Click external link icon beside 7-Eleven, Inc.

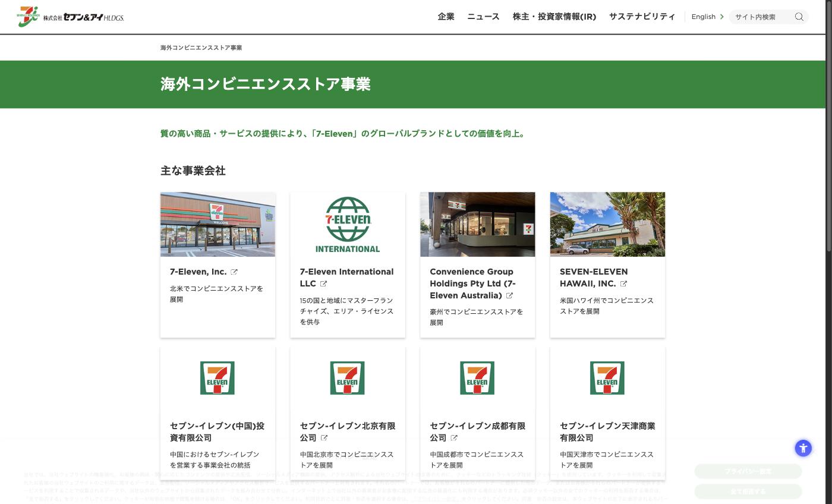click(234, 272)
